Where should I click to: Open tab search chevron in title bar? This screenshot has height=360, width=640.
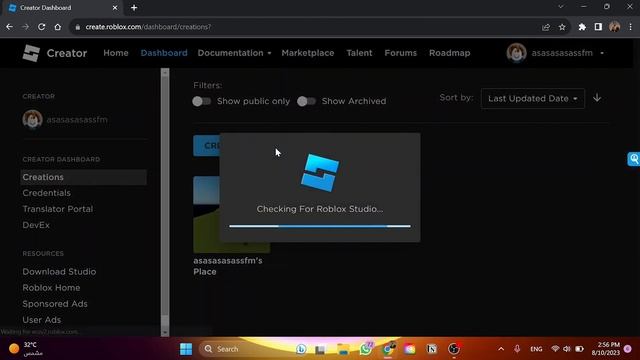[561, 7]
